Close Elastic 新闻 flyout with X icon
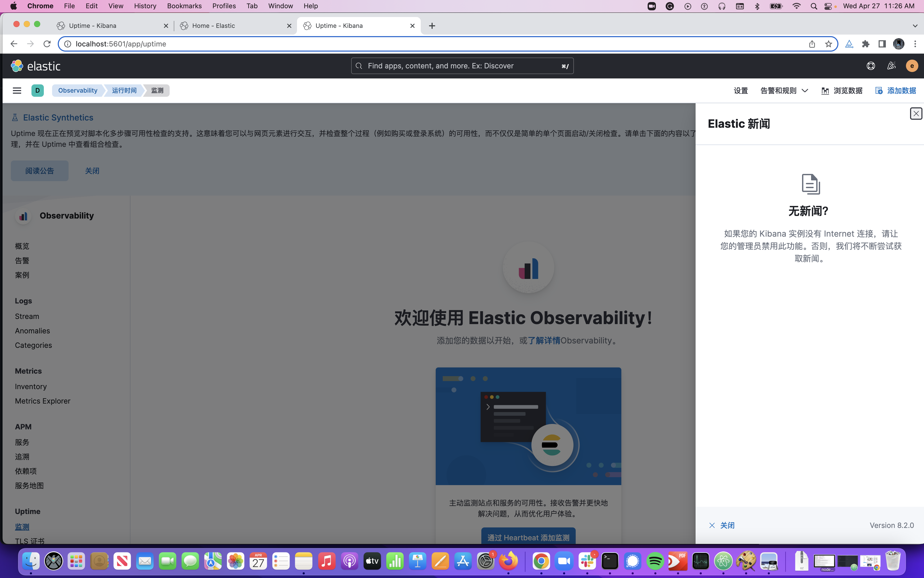The image size is (924, 578). (x=916, y=114)
